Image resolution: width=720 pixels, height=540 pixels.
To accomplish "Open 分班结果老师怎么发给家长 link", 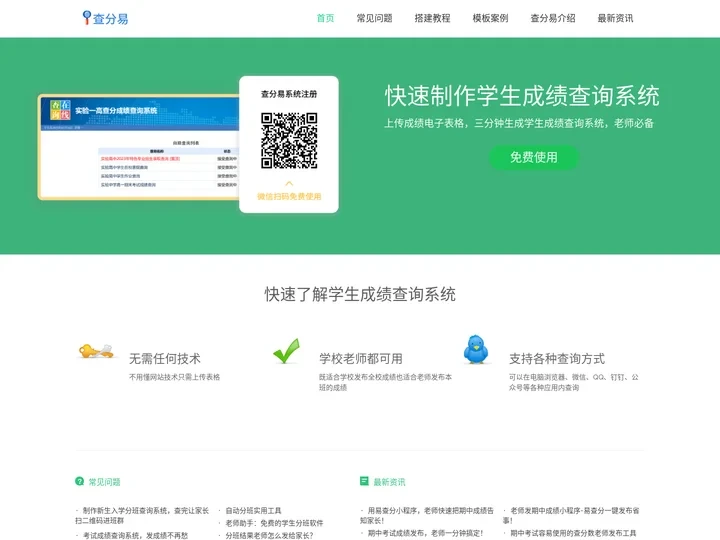I will click(269, 535).
